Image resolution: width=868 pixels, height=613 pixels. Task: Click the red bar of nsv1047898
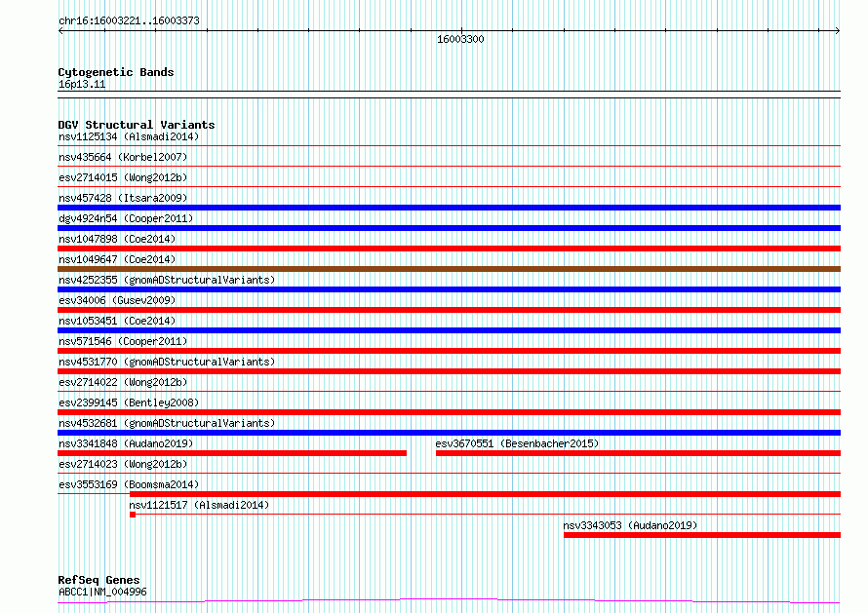point(449,249)
